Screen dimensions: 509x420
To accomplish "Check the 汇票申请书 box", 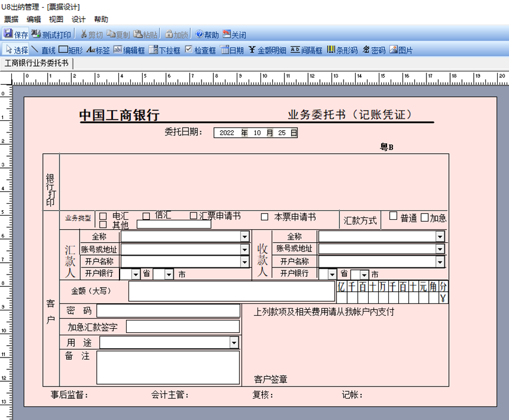I will click(193, 216).
